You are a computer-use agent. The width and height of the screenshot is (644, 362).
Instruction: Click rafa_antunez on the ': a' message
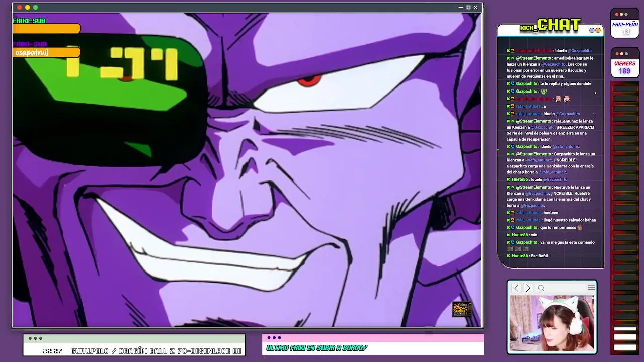(x=528, y=106)
